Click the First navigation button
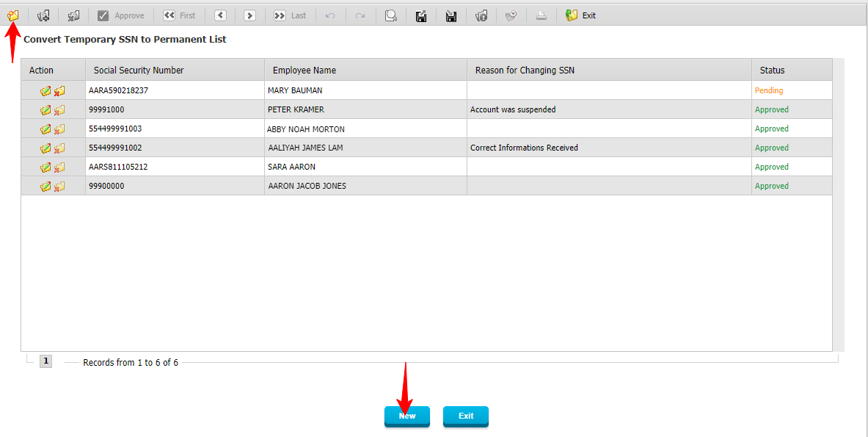The height and width of the screenshot is (437, 868). 179,15
